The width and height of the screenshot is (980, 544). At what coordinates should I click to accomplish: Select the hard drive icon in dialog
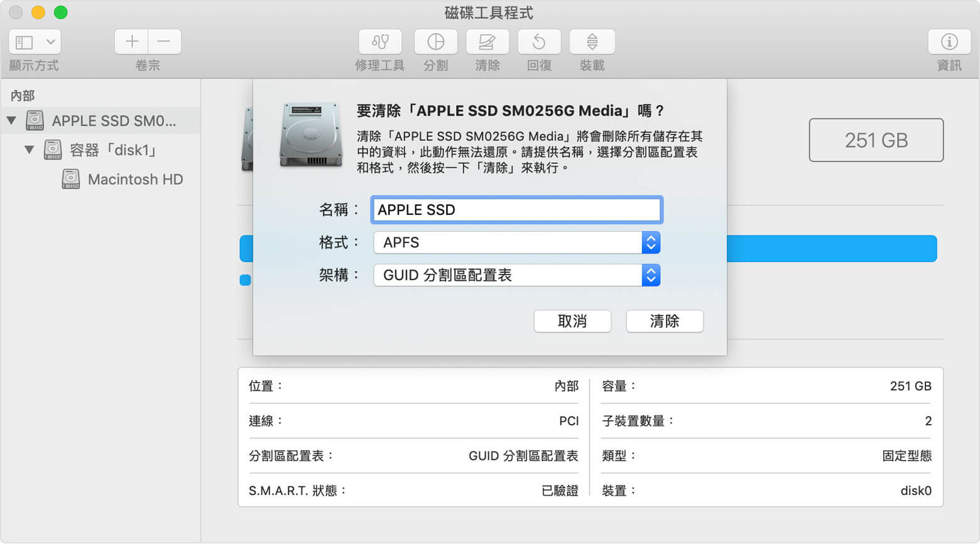(x=311, y=135)
